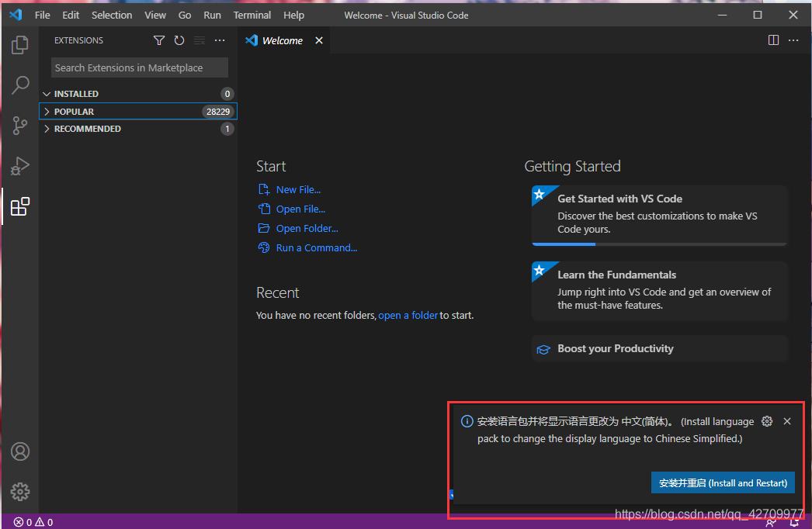812x529 pixels.
Task: Open the Accounts menu icon
Action: (x=20, y=452)
